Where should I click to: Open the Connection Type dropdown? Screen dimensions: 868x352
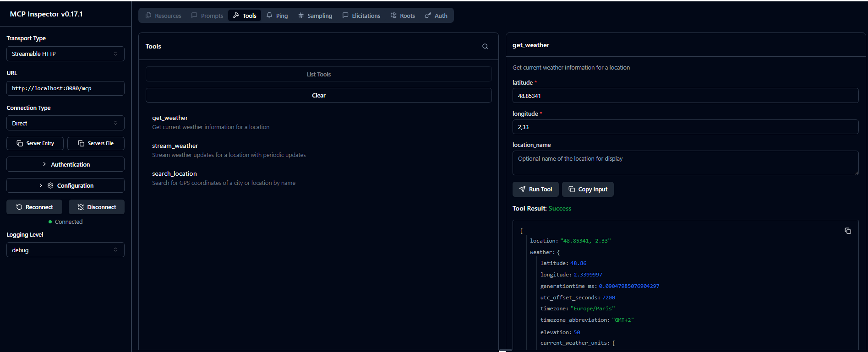click(65, 123)
